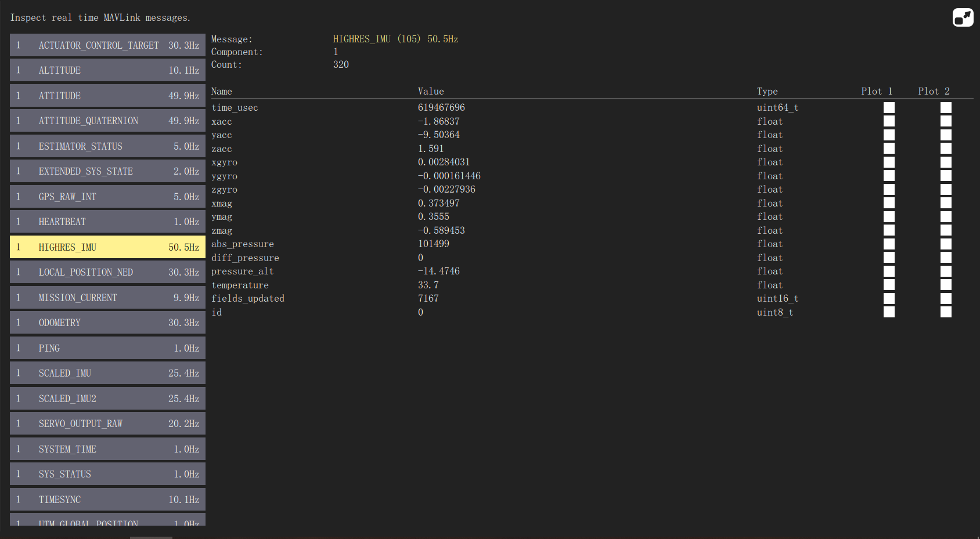
Task: Check fields_updated for Plot 2
Action: coord(946,298)
